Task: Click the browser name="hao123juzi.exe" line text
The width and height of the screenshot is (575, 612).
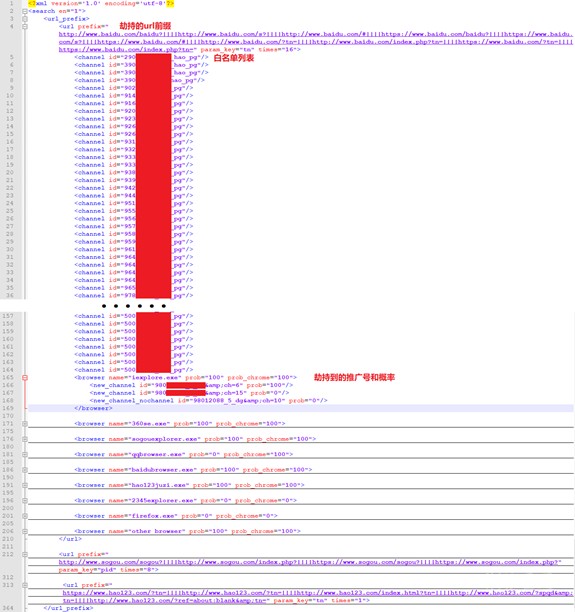Action: (189, 485)
